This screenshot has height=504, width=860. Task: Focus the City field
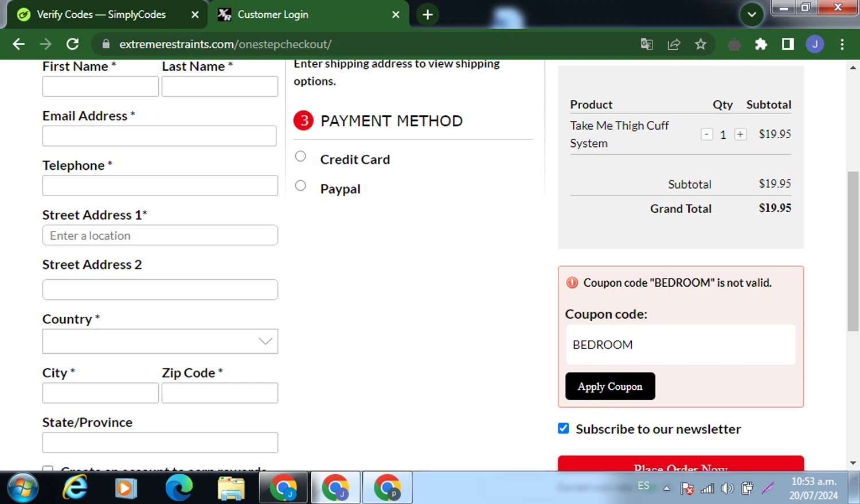100,393
